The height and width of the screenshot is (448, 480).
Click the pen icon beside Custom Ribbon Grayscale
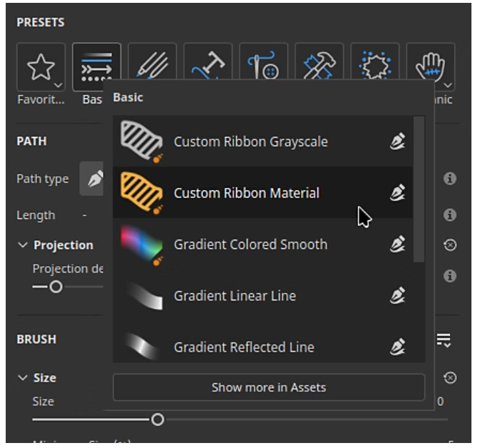(x=398, y=142)
